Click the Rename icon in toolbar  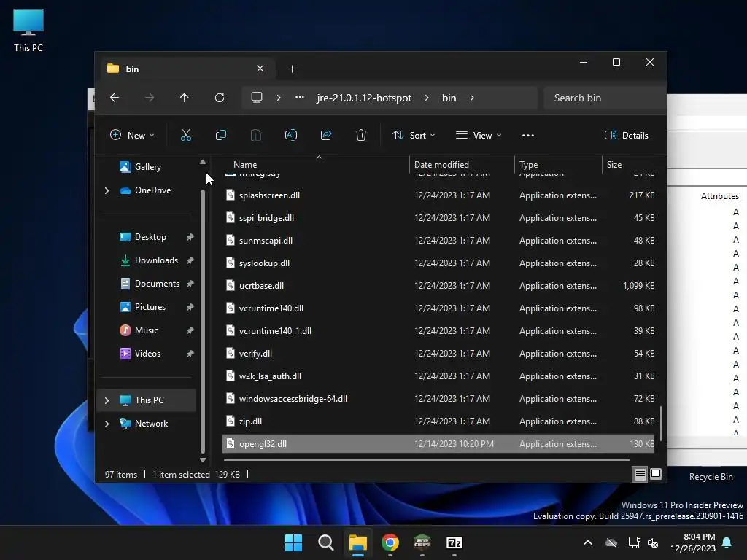pos(290,135)
